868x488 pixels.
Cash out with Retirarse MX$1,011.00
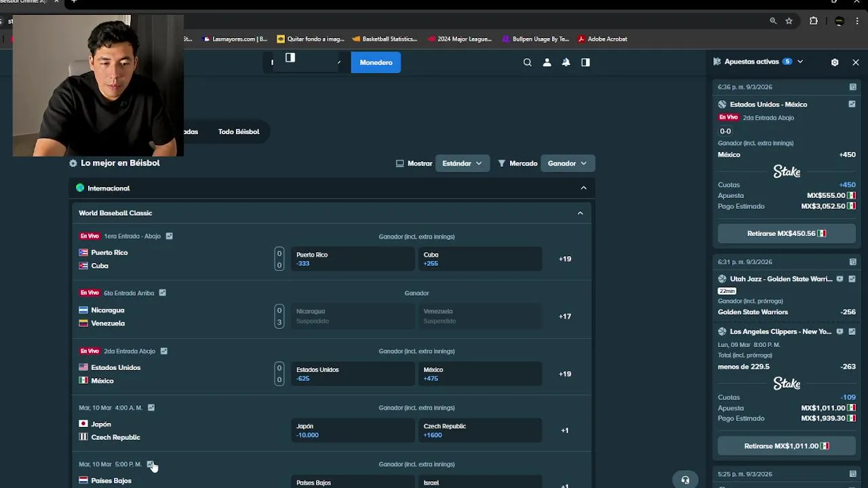click(x=787, y=446)
